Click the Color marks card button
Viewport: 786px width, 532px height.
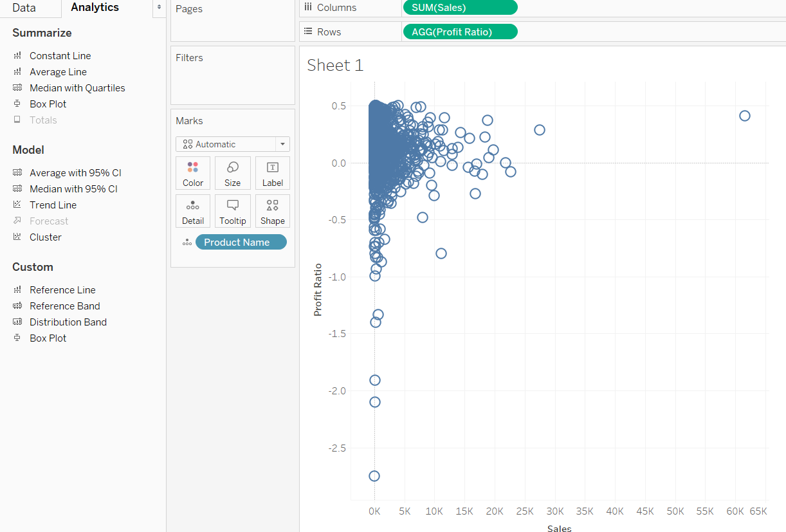point(193,173)
